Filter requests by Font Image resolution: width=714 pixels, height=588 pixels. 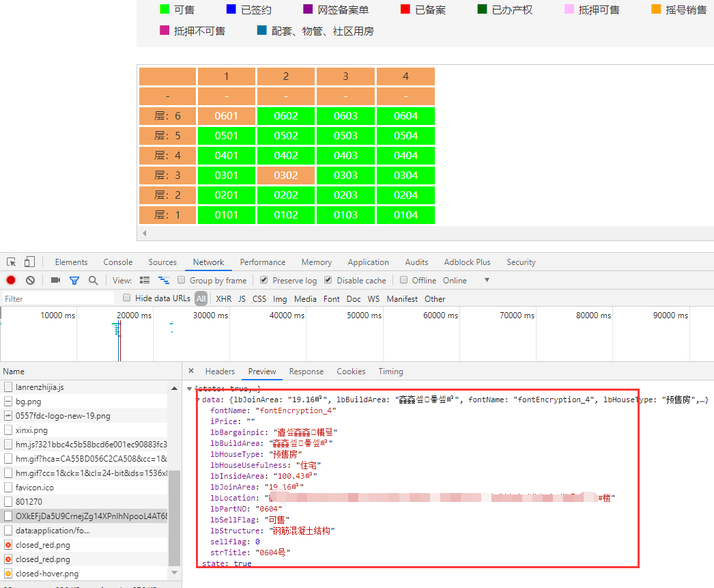(x=332, y=299)
